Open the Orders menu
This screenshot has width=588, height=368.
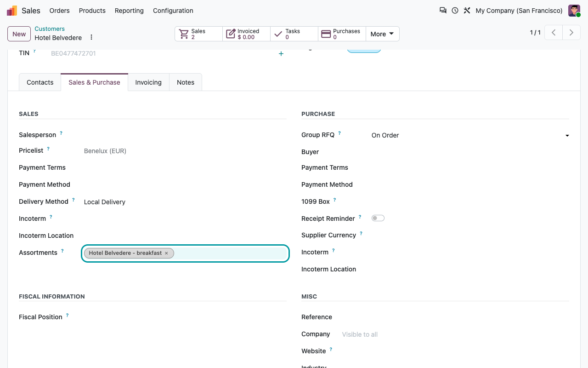pos(60,11)
